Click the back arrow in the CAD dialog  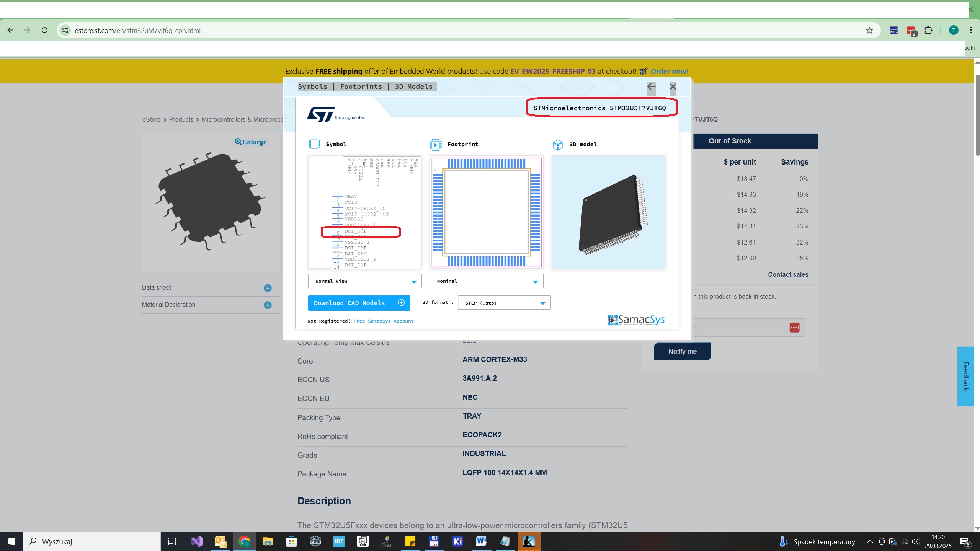[x=651, y=87]
